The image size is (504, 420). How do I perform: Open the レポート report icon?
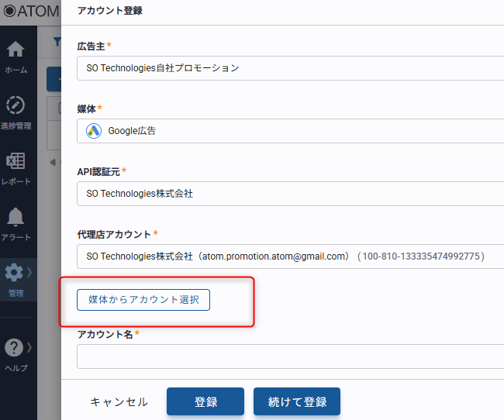[16, 161]
